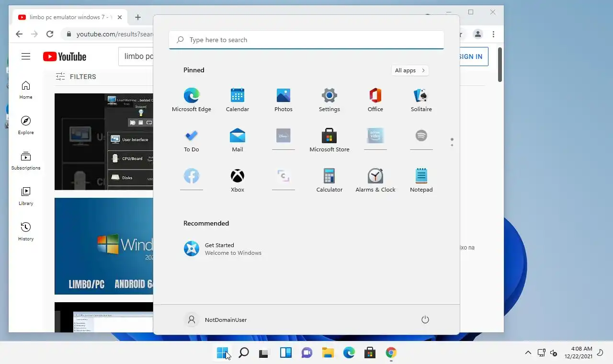This screenshot has height=364, width=613.
Task: Click the volume icon in system tray
Action: click(554, 353)
